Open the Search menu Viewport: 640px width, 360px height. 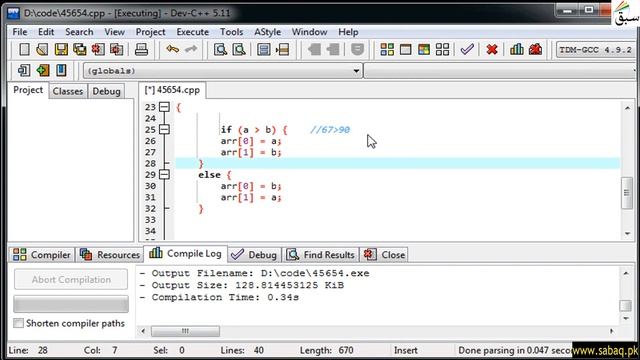point(79,32)
